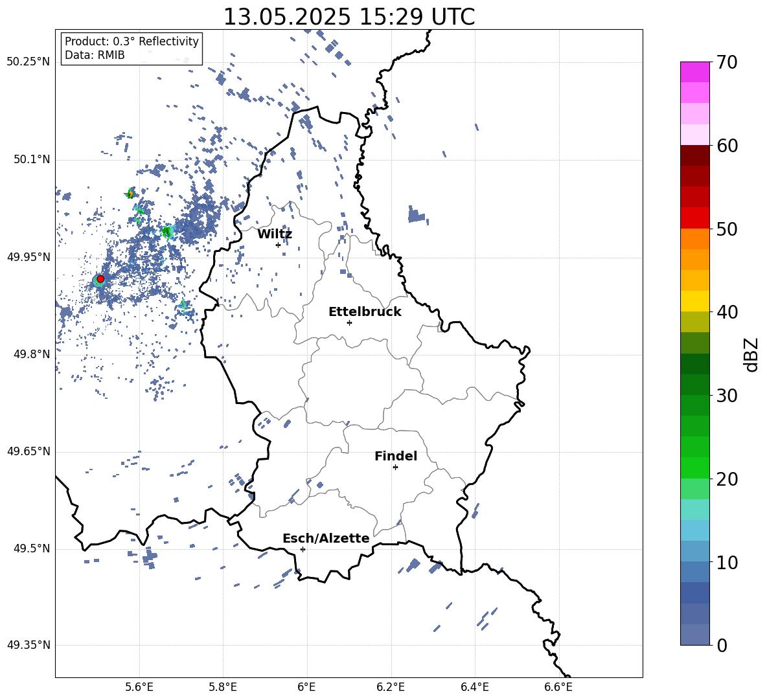Click the 40 dBZ colorbar tick label

point(726,312)
